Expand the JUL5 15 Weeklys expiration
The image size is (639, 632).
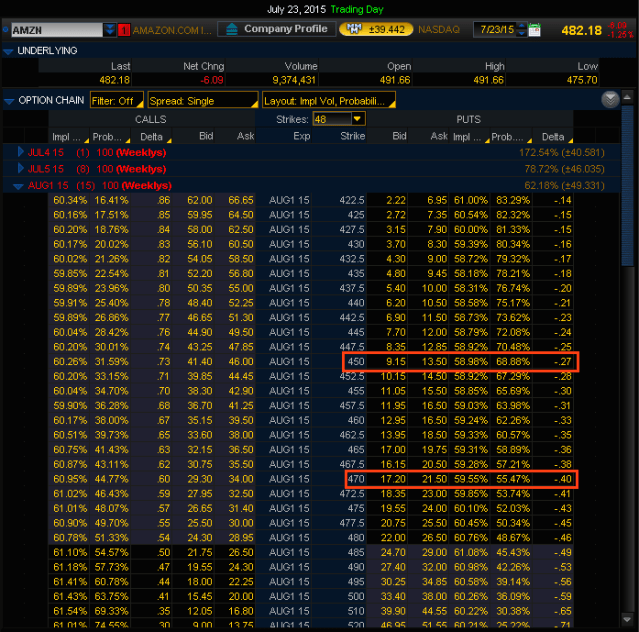[x=20, y=168]
